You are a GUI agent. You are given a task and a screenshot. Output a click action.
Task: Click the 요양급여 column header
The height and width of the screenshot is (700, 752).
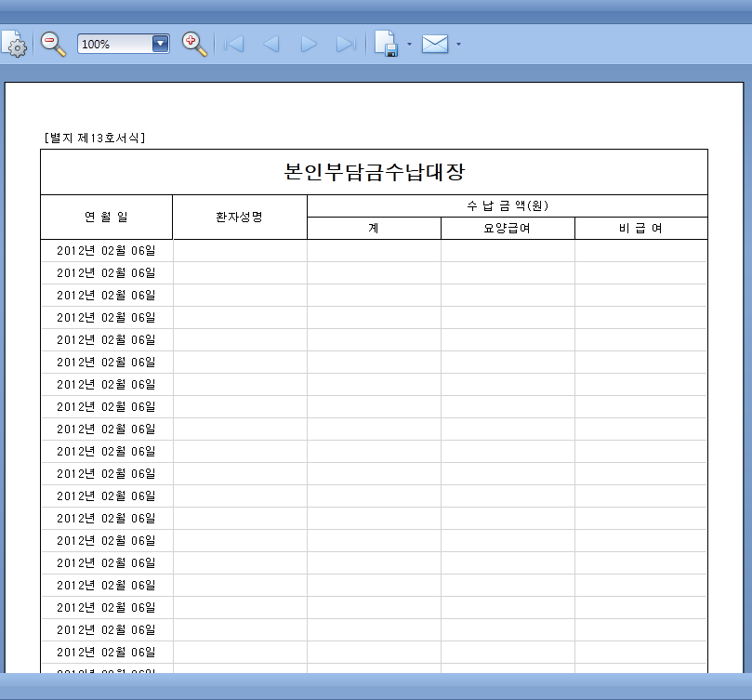coord(507,229)
